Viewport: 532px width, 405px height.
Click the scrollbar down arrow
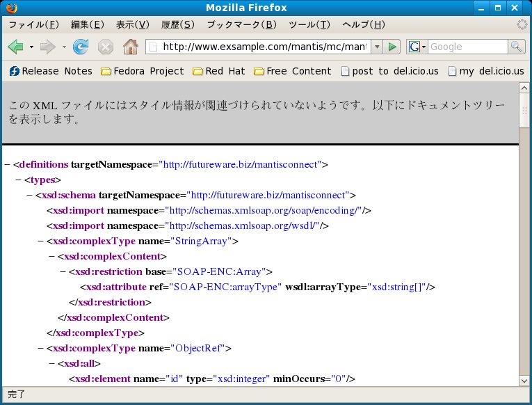click(x=524, y=381)
